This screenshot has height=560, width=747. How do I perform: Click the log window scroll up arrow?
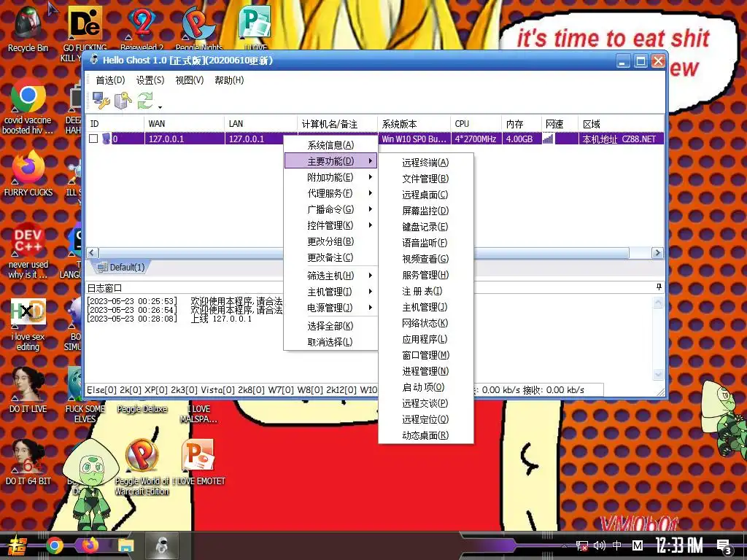tap(658, 303)
